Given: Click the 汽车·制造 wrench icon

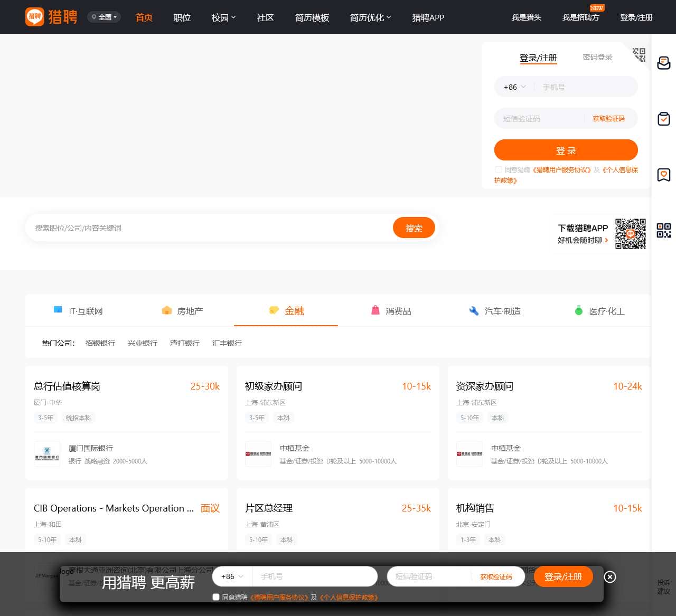Looking at the screenshot, I should click(474, 311).
